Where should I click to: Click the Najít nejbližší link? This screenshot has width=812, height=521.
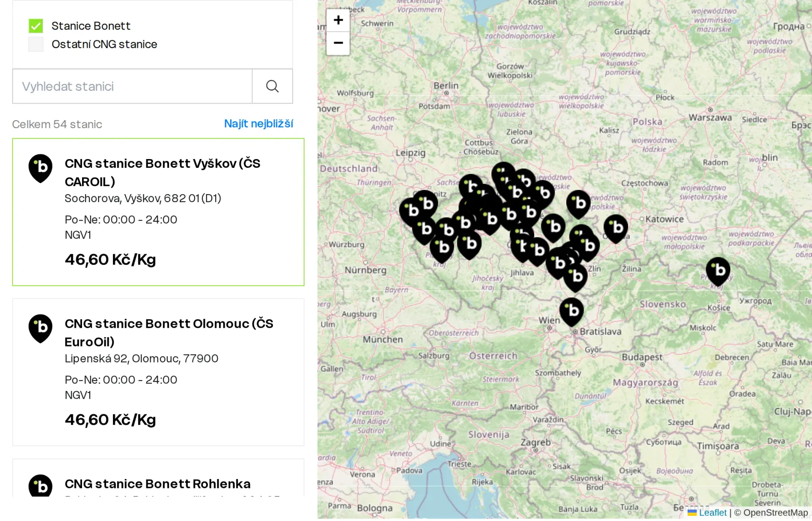[258, 124]
